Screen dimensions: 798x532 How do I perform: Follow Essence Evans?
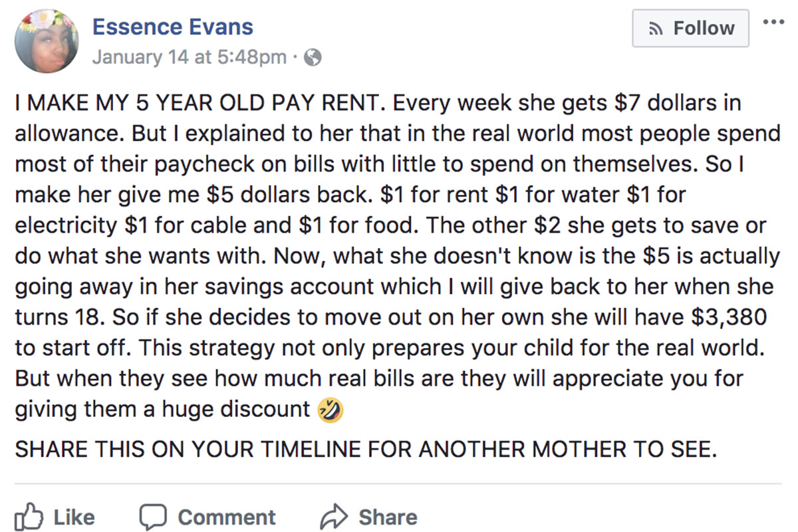click(690, 29)
